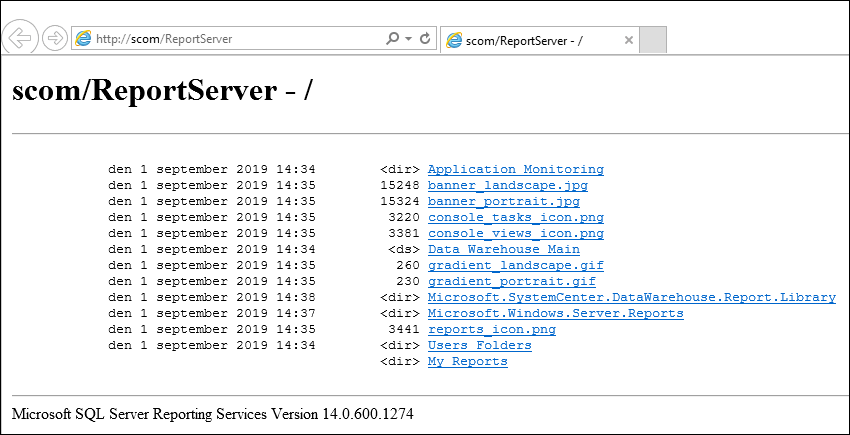Screen dimensions: 850x435
Task: Click the browser Back arrow button
Action: click(21, 38)
